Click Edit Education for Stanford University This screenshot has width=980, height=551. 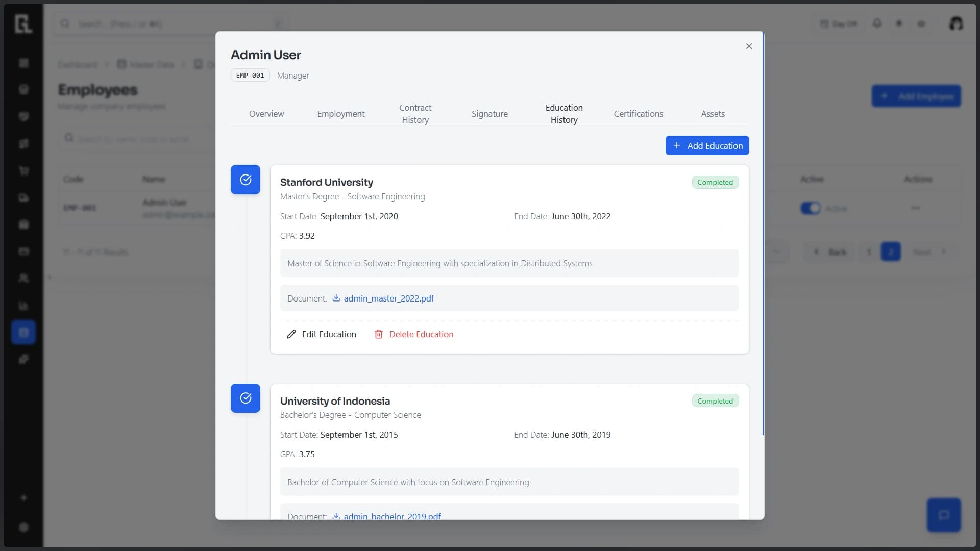pyautogui.click(x=322, y=334)
